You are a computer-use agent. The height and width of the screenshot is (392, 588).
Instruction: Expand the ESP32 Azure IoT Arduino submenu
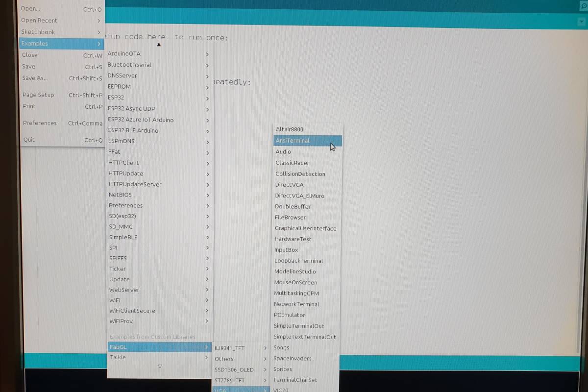click(x=158, y=120)
